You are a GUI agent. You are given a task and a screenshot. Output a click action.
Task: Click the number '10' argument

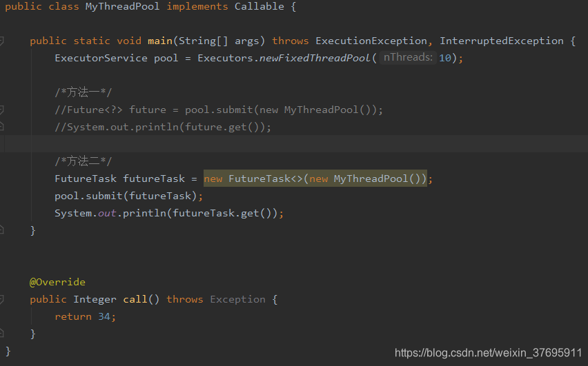click(445, 58)
